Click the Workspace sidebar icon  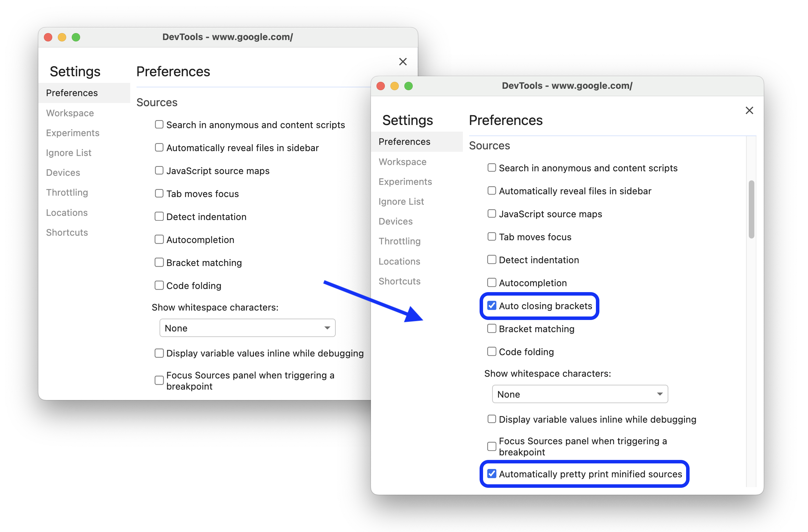click(403, 162)
